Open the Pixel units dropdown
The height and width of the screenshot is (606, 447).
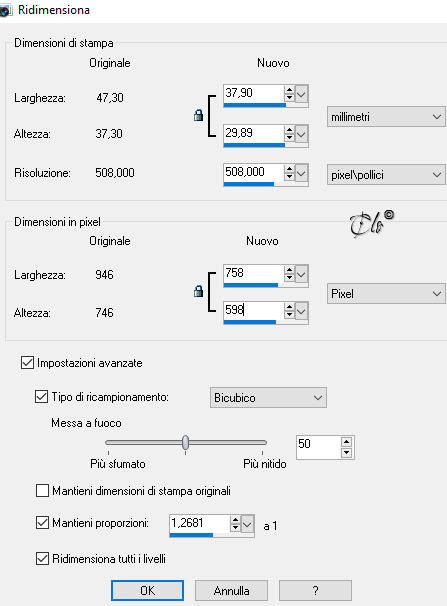coord(386,294)
